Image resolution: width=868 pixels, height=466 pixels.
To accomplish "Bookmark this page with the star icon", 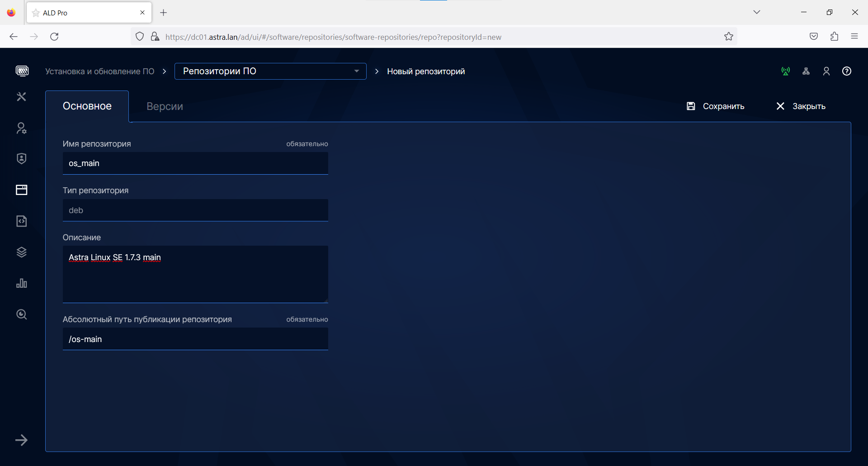I will pos(729,37).
